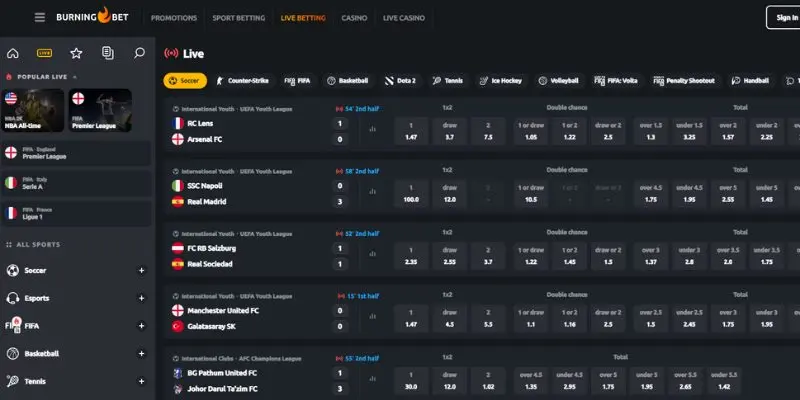Open statistics icon for RC Lens match
The height and width of the screenshot is (400, 800).
[x=372, y=130]
